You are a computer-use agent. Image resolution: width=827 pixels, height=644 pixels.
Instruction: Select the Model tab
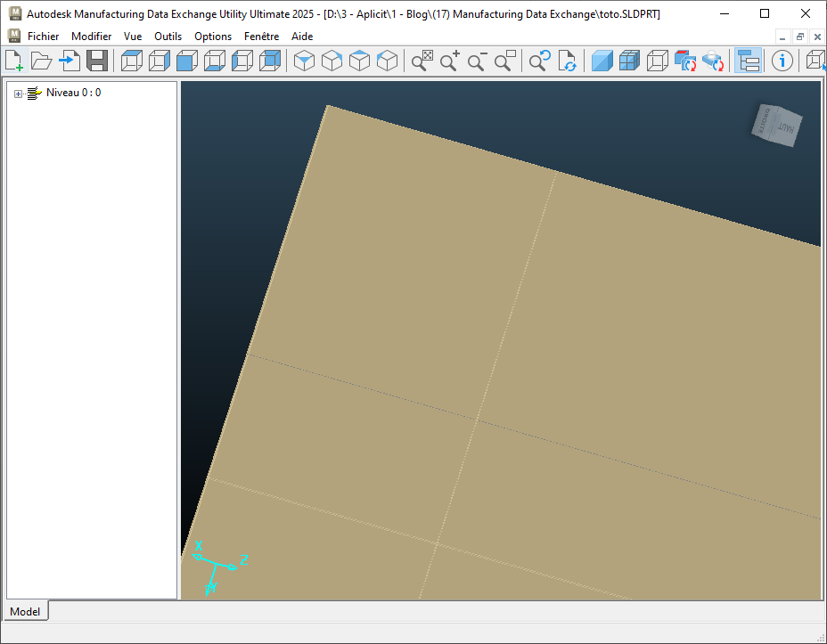(25, 611)
